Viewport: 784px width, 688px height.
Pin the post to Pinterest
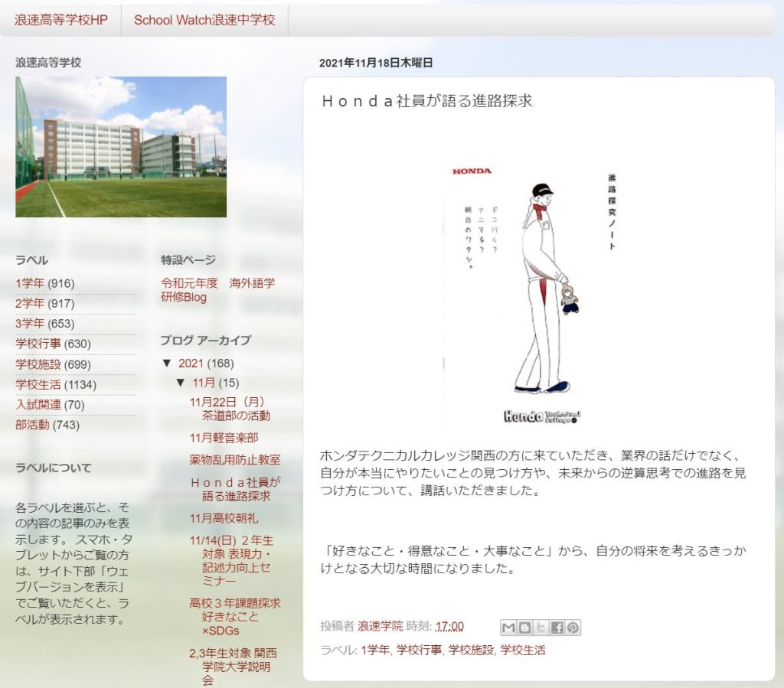coord(573,628)
